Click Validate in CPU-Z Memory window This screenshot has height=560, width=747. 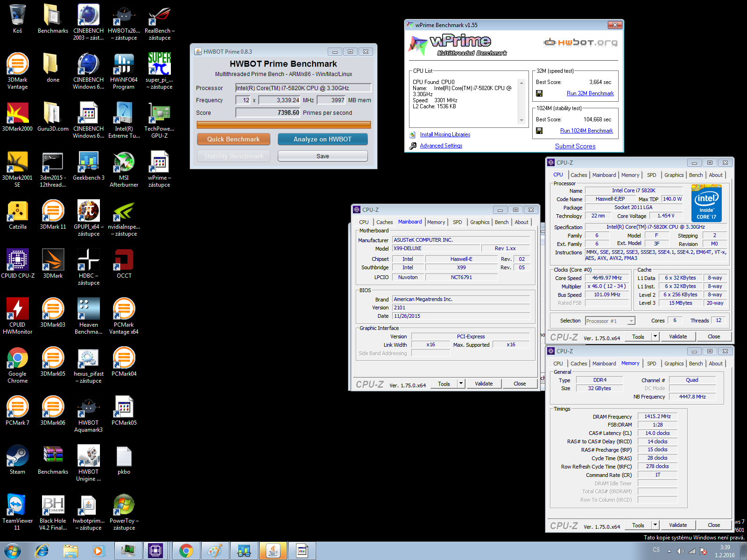[678, 525]
